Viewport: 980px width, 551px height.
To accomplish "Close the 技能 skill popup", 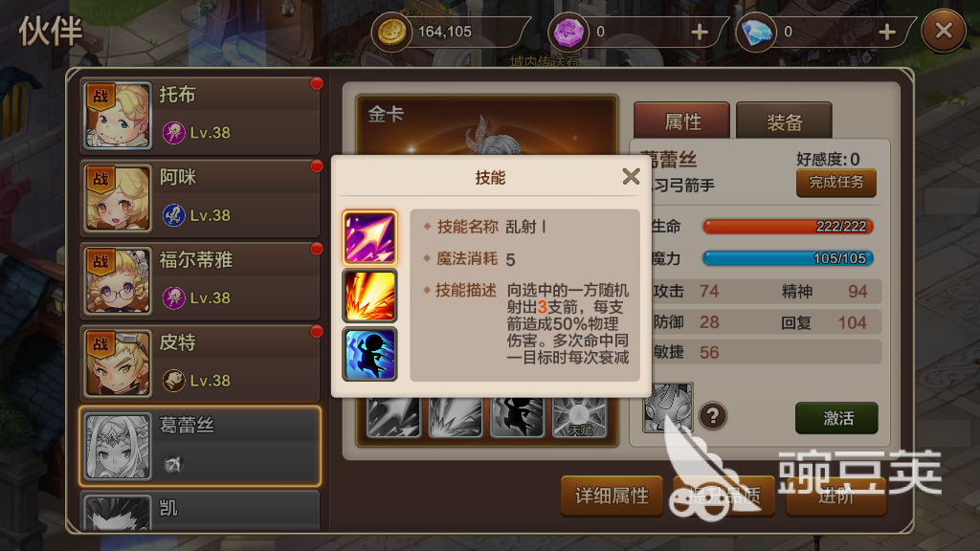I will 631,177.
